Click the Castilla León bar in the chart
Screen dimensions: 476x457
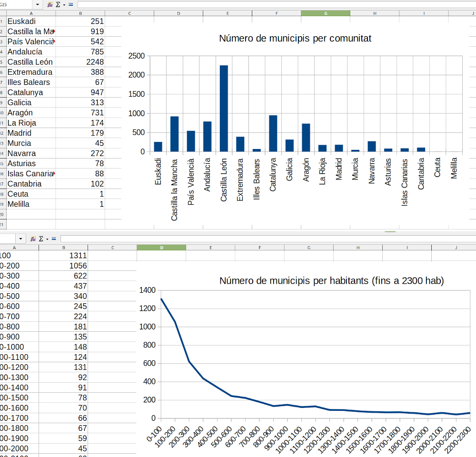(224, 109)
